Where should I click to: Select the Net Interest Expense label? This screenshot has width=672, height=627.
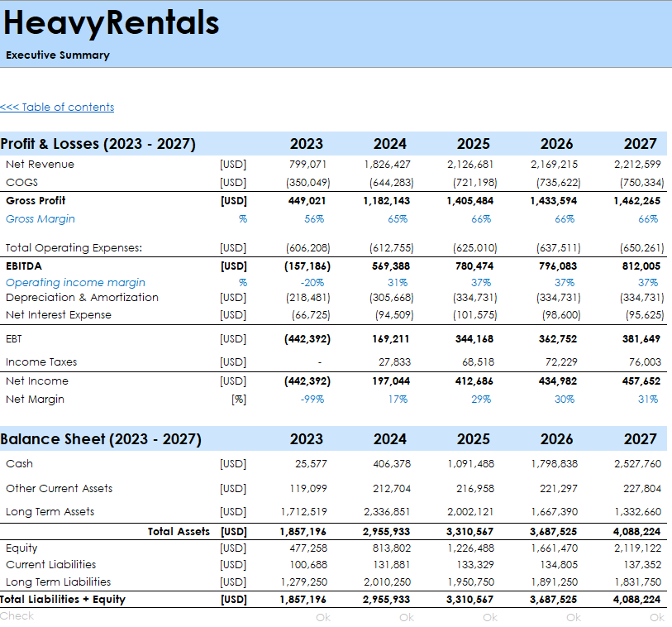pyautogui.click(x=59, y=315)
